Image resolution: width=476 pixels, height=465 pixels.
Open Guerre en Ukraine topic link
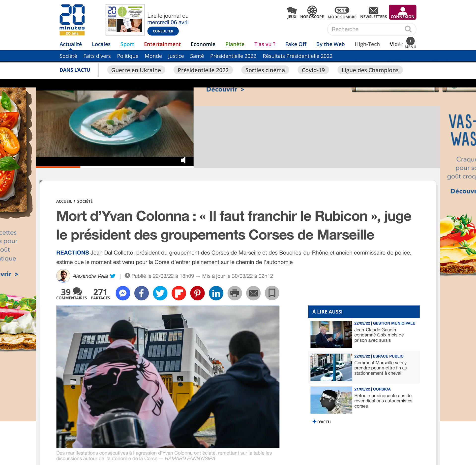click(x=136, y=70)
